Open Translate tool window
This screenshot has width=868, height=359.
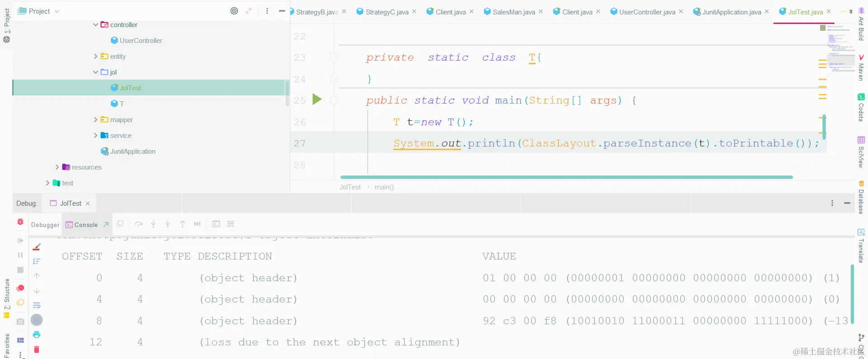pos(861,246)
